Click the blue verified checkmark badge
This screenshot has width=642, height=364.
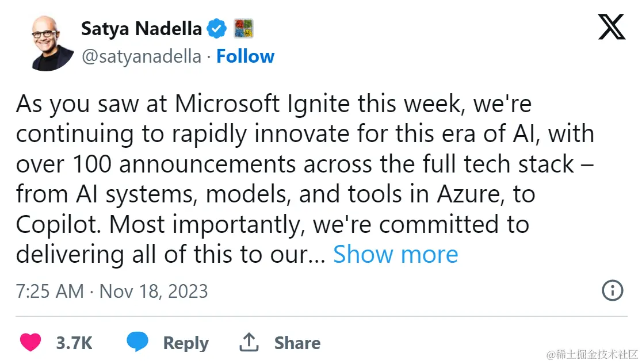coord(216,28)
